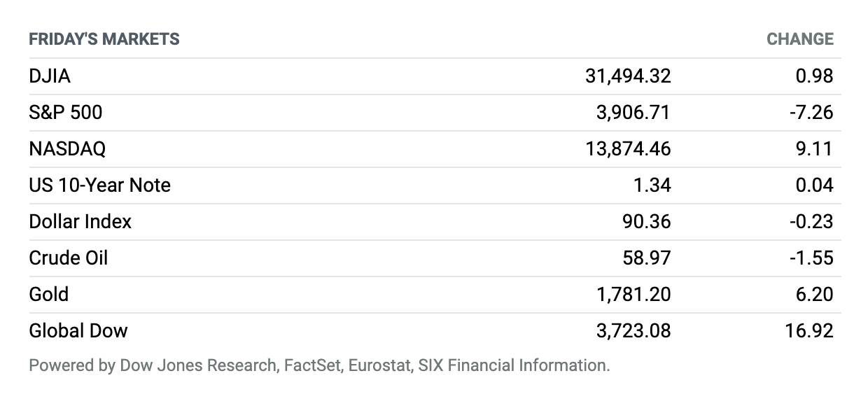The image size is (868, 406).
Task: Select the Crude Oil row label
Action: 69,258
